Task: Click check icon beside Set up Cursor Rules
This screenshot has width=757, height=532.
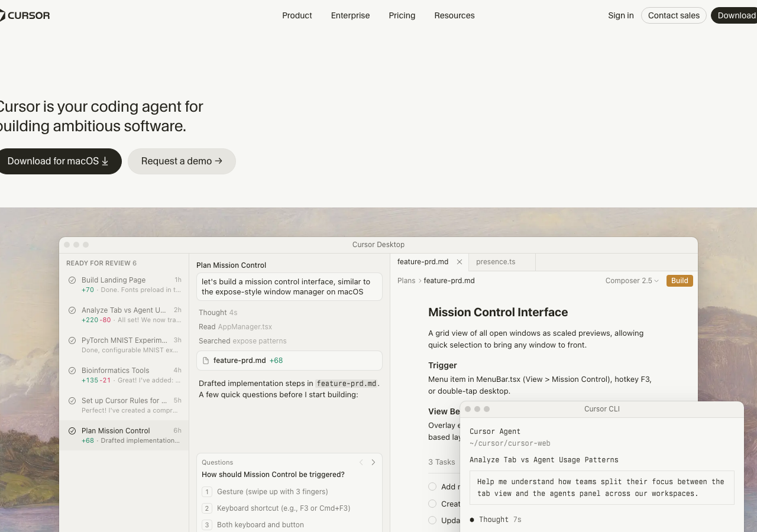Action: 72,401
